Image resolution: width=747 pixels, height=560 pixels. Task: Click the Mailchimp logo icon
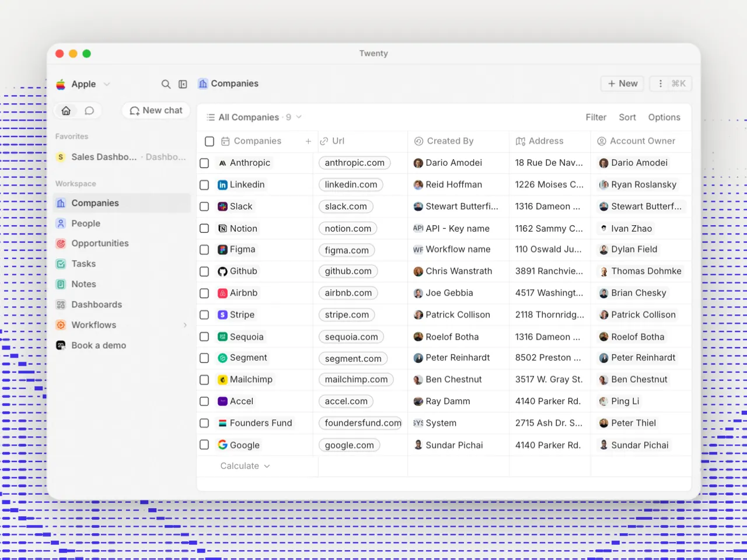click(222, 380)
